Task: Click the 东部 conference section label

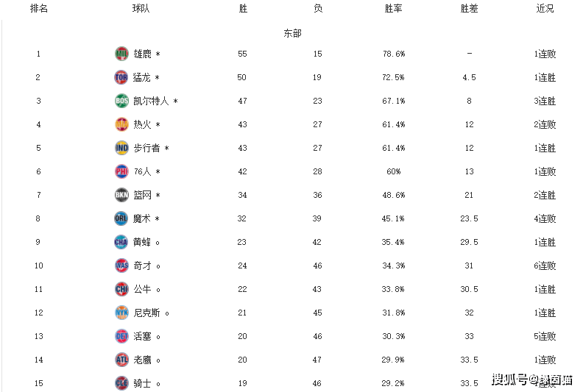Action: (292, 33)
